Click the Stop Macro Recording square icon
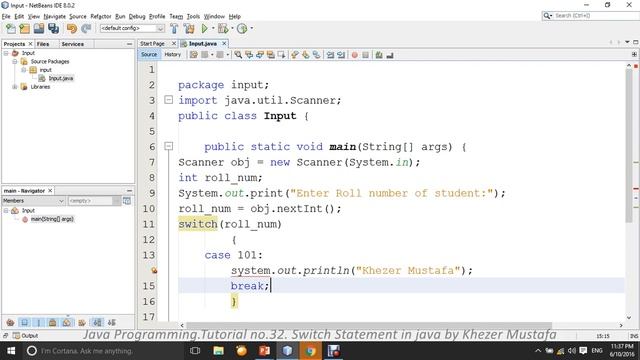Viewport: 640px width, 360px height. click(x=365, y=55)
